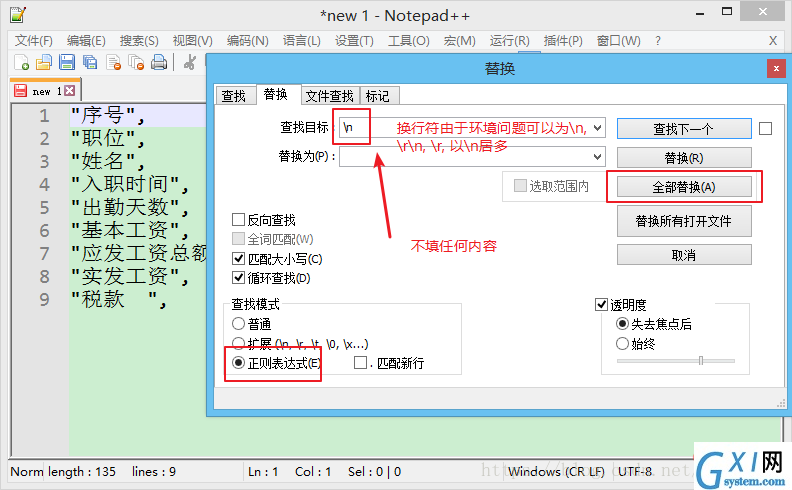The width and height of the screenshot is (792, 490).
Task: Toggle the 全词匹配(W) checkbox
Action: [x=238, y=238]
